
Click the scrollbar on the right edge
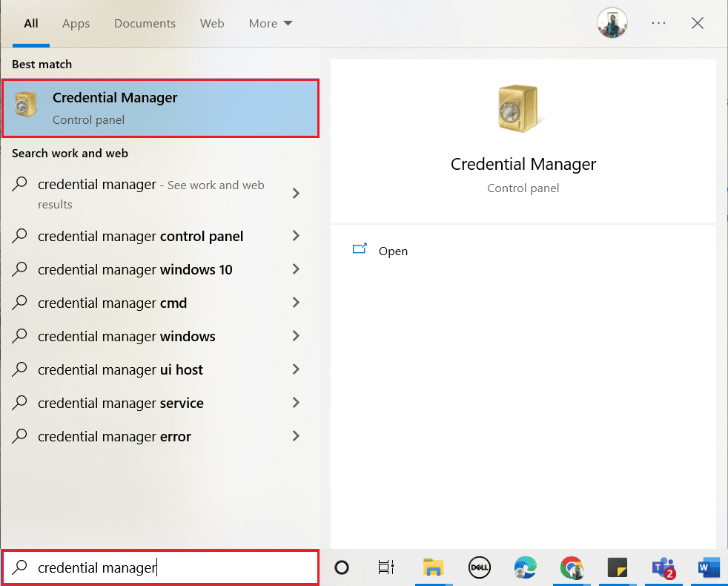(724, 223)
